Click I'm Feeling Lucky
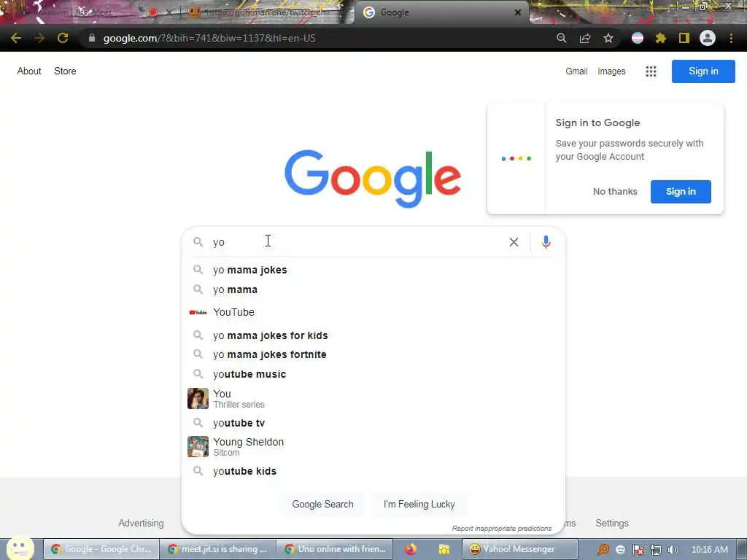This screenshot has width=747, height=560. tap(419, 505)
